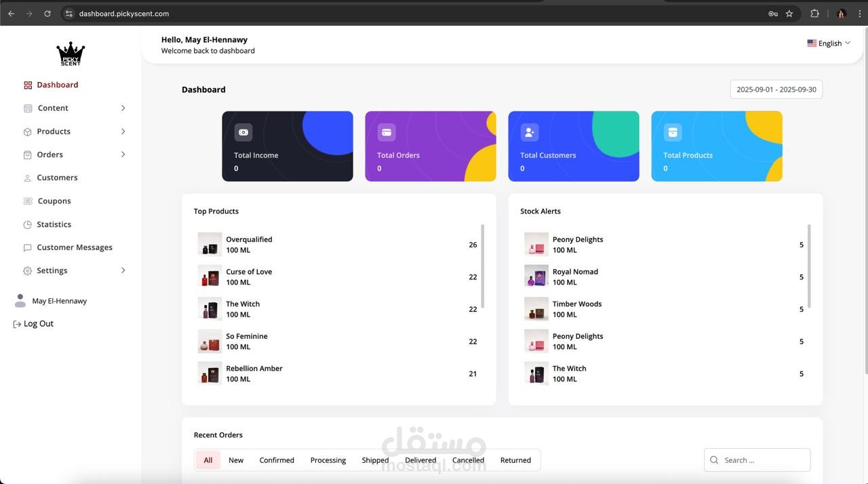
Task: Open the Statistics sidebar link
Action: [54, 224]
